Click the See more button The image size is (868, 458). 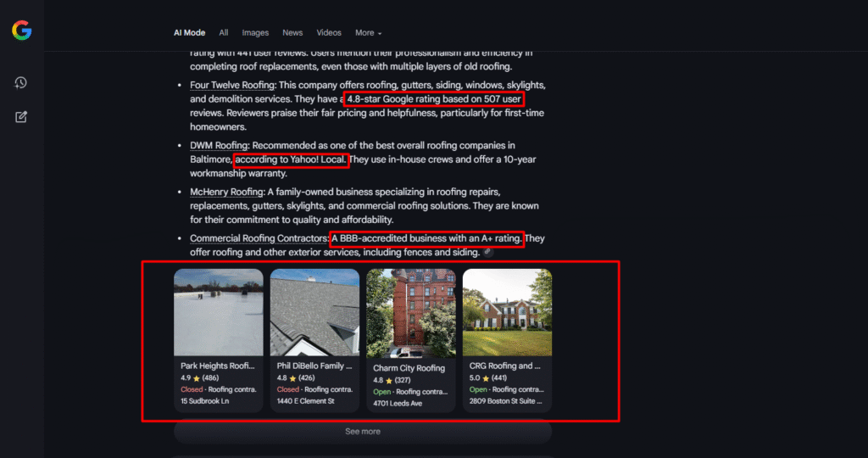(x=363, y=432)
